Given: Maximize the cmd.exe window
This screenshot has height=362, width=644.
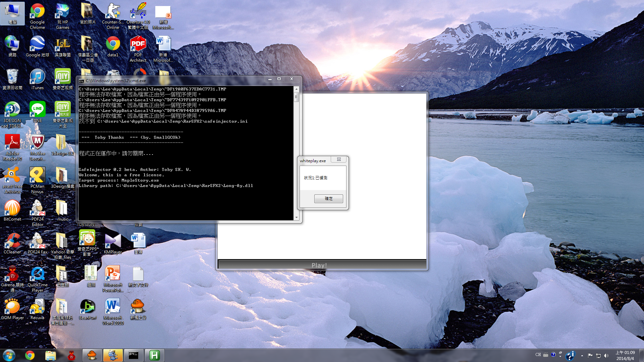Looking at the screenshot, I should [x=279, y=79].
